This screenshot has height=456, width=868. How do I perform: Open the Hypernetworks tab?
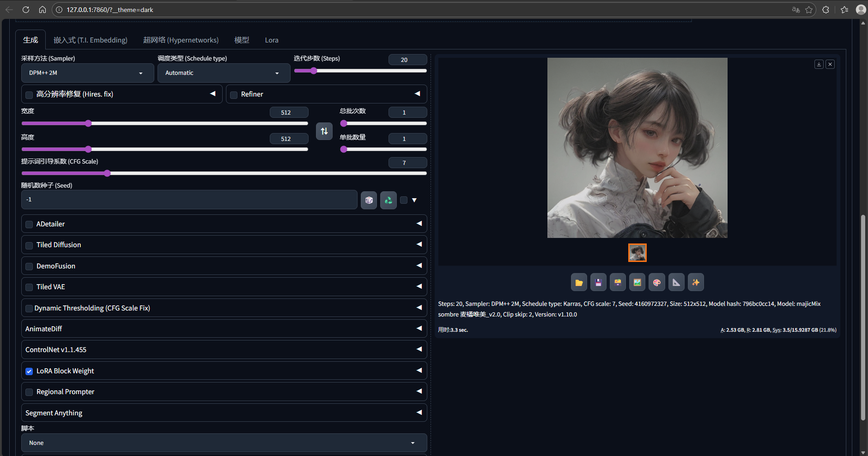coord(181,40)
